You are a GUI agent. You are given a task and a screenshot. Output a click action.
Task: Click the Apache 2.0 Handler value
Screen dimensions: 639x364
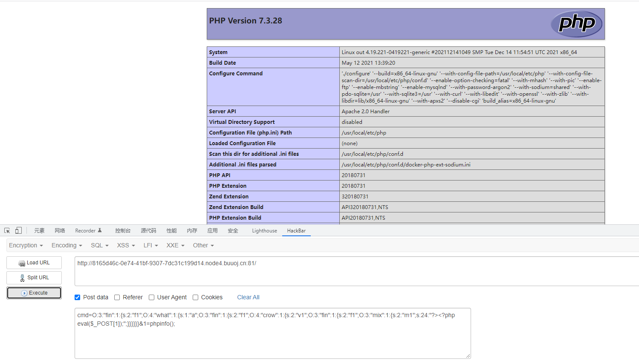point(365,111)
